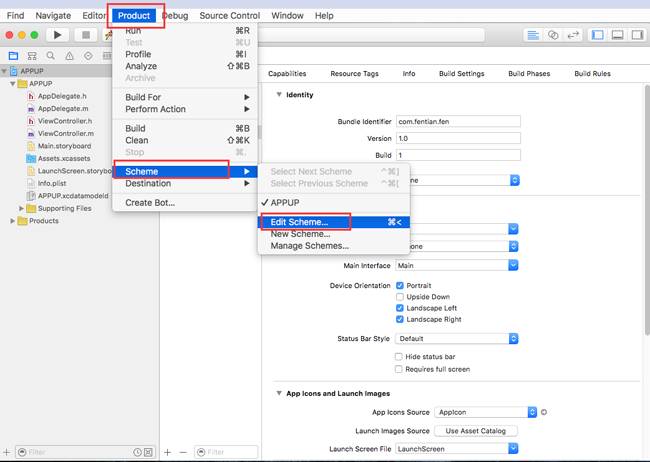This screenshot has height=462, width=650.
Task: Toggle the Utilities panel icon
Action: [637, 35]
